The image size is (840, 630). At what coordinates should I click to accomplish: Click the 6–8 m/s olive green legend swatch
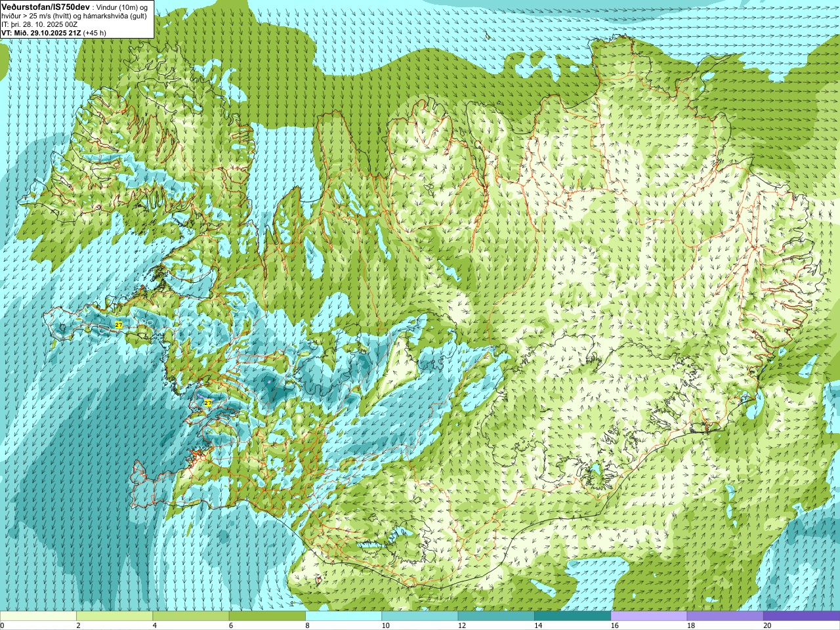pyautogui.click(x=267, y=616)
